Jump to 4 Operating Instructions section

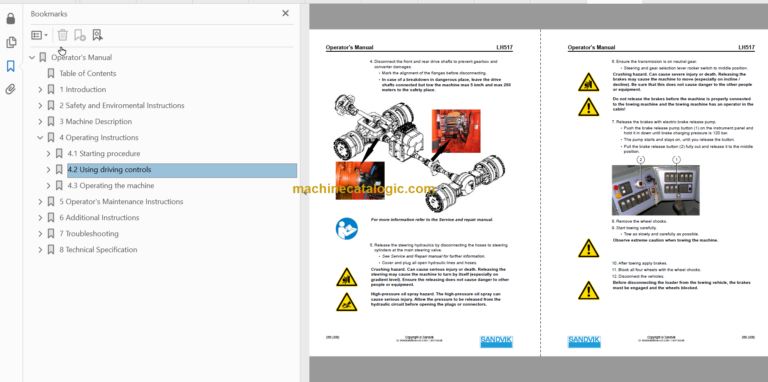[x=99, y=138]
